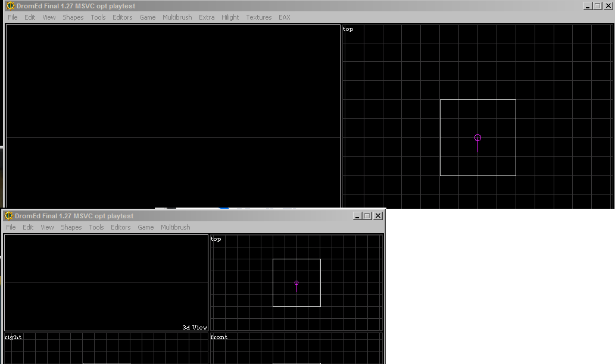
Task: Open File menu in upper DromEd window
Action: [13, 17]
